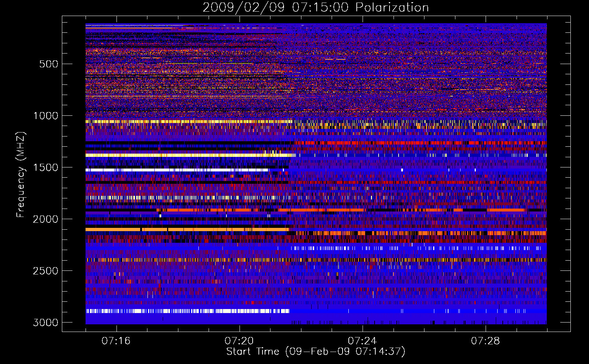Viewport: 589px width, 364px height.
Task: Click the 1000 frequency tick label
Action: point(46,116)
